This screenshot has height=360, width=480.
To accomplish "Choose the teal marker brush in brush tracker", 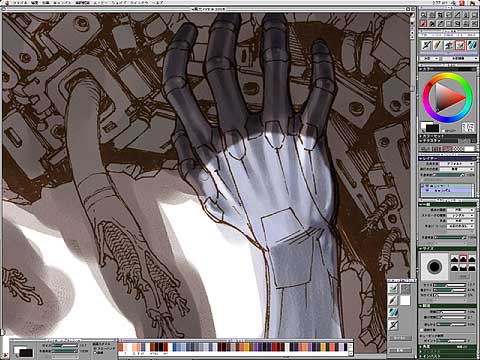I will click(471, 45).
